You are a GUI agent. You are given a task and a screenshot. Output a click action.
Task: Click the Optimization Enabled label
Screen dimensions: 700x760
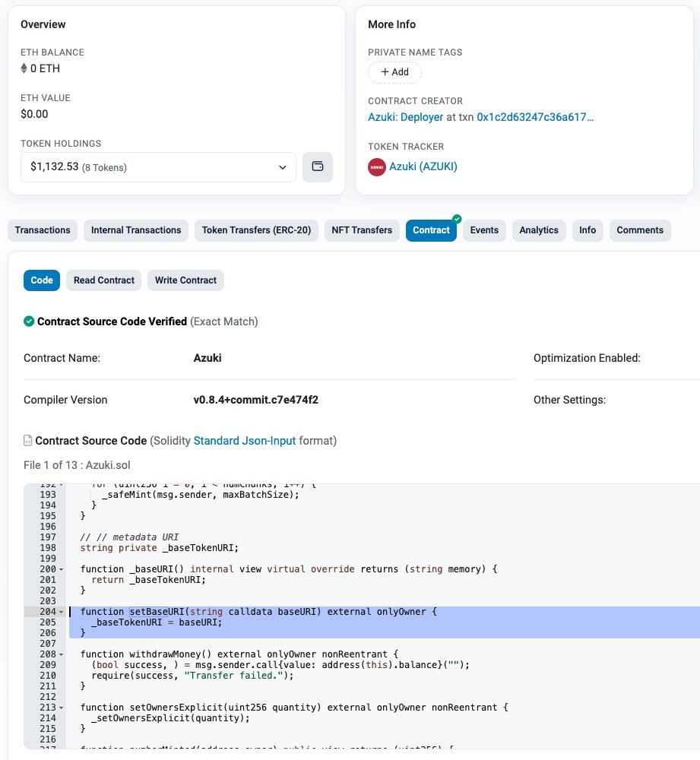pyautogui.click(x=587, y=358)
